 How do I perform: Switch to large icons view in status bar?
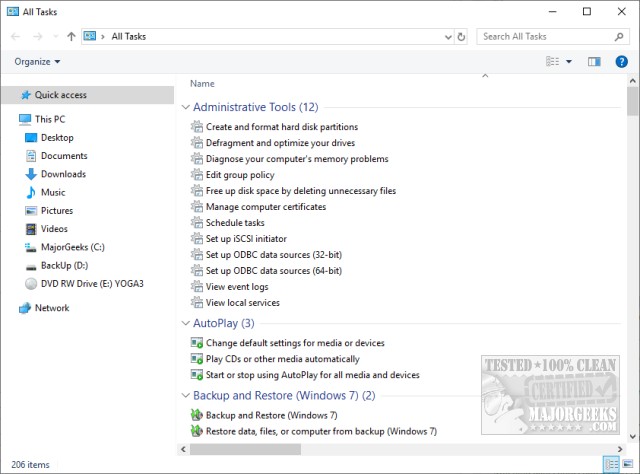(628, 465)
